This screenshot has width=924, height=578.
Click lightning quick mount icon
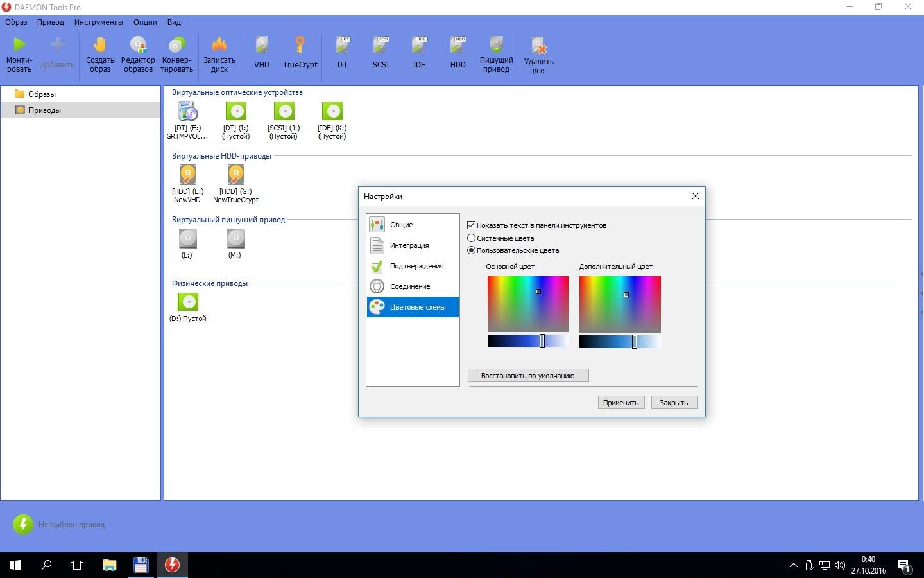click(x=23, y=524)
